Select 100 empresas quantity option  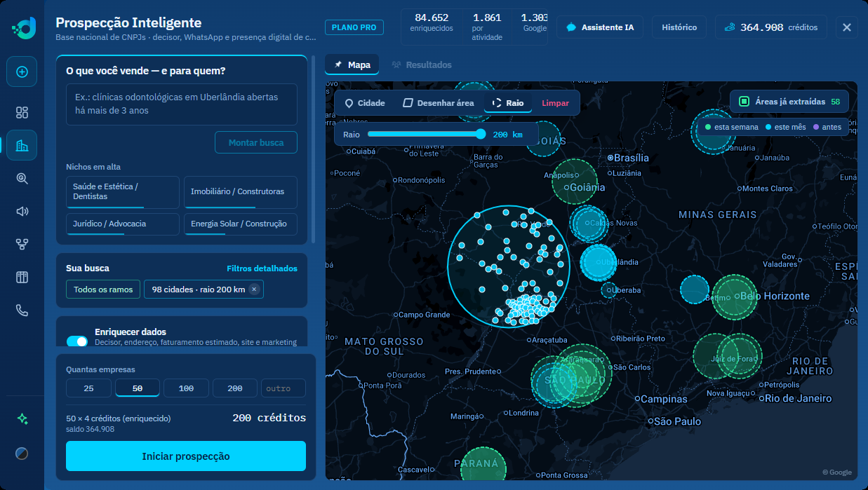186,388
